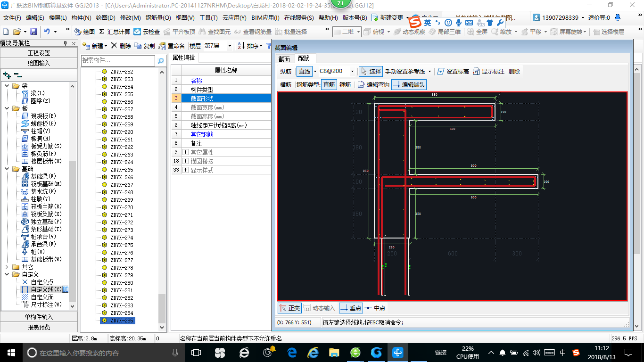Toggle 动态输入 dynamic input
Viewport: 644px width, 362px height.
tap(320, 308)
